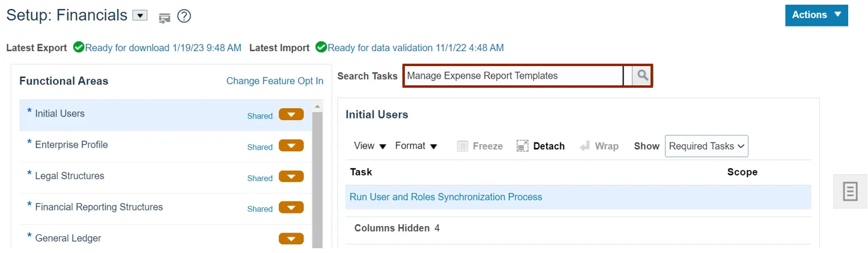Screen dimensions: 868x253
Task: Open the Initial Users orange action dropdown
Action: point(291,115)
